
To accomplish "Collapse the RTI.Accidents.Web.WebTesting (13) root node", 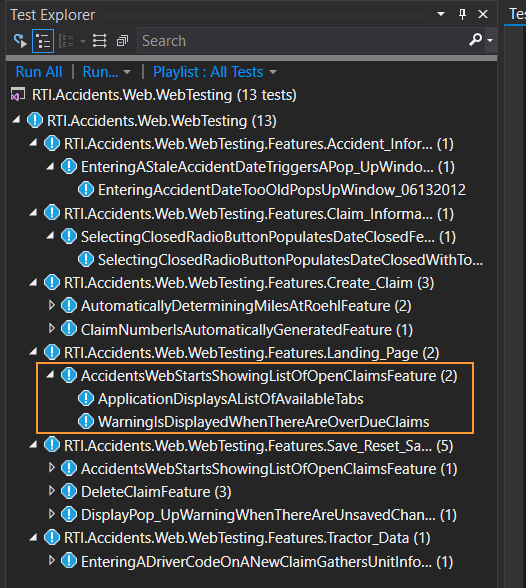I will coord(16,120).
